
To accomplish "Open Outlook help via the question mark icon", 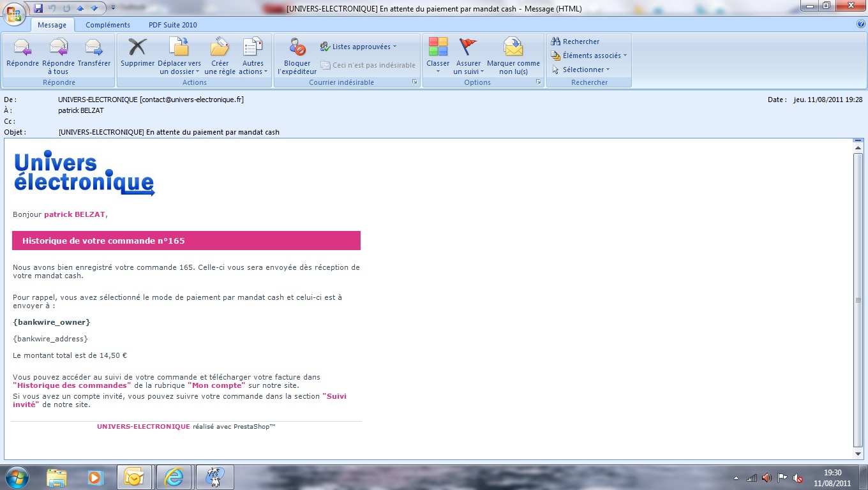I will (861, 24).
